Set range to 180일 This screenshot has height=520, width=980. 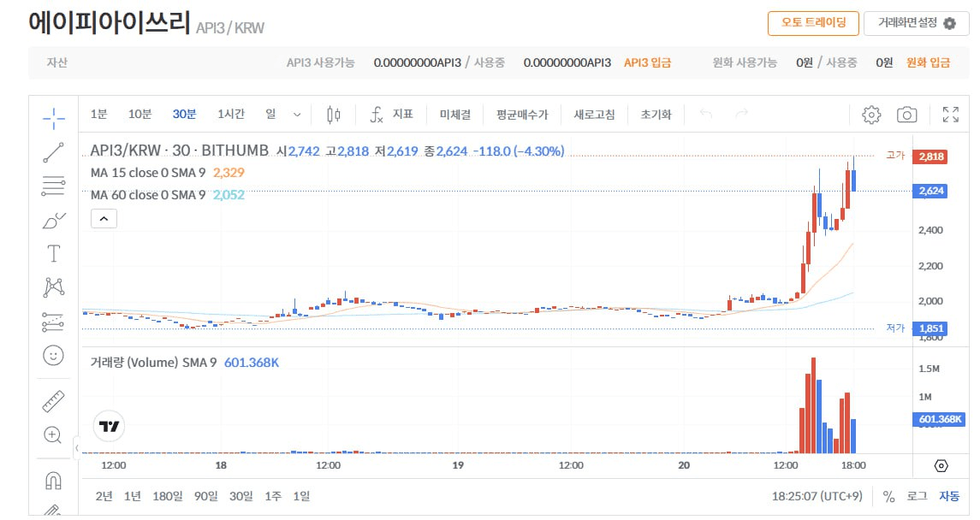168,496
